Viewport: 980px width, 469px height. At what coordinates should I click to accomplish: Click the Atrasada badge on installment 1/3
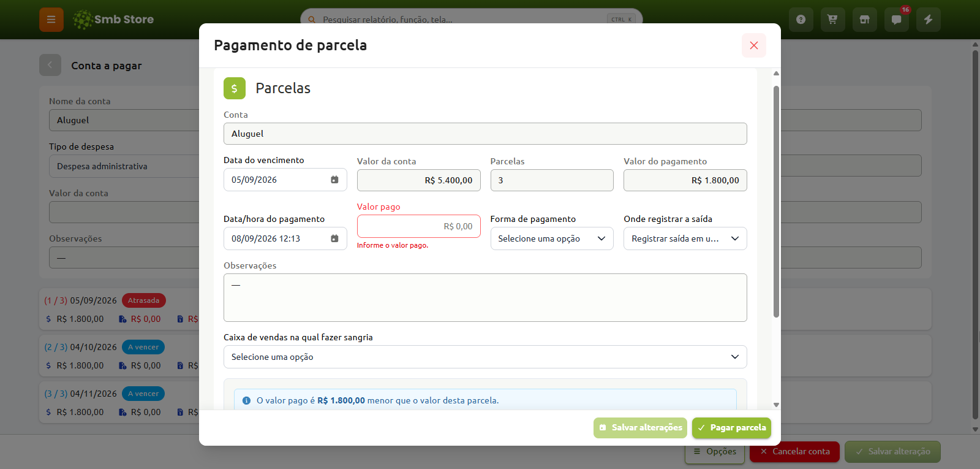(x=144, y=300)
